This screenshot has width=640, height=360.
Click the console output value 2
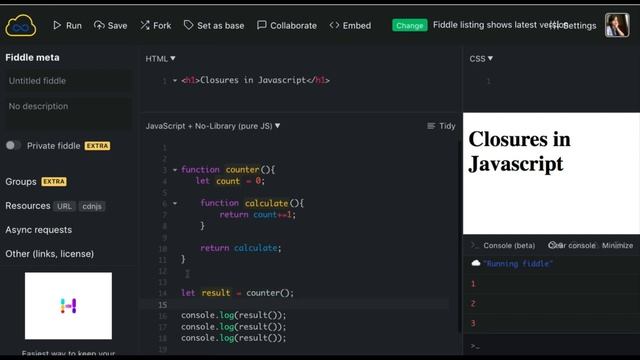(x=473, y=303)
